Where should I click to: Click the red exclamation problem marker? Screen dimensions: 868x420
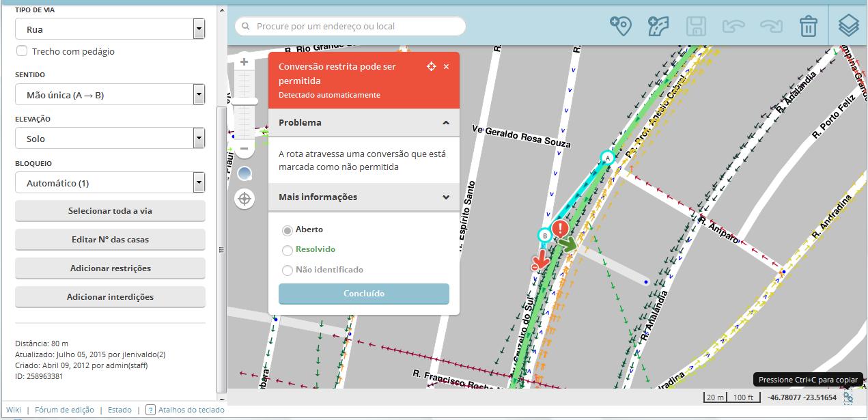tap(560, 228)
